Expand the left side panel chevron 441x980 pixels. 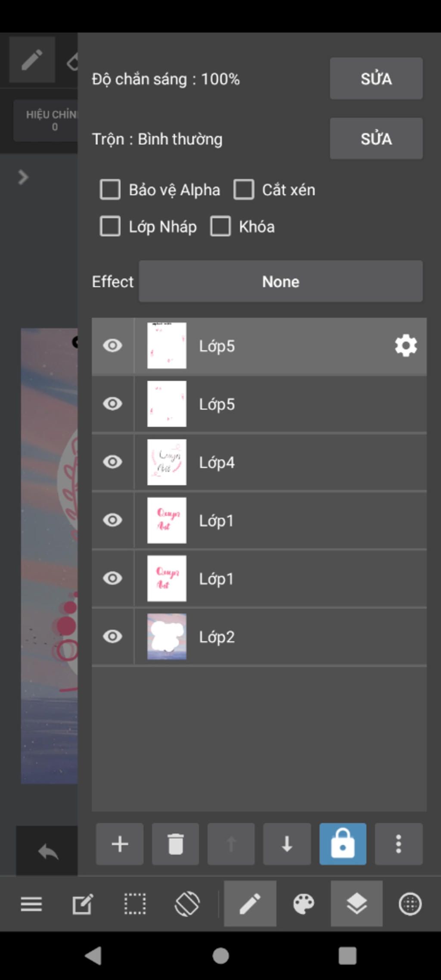click(x=23, y=177)
